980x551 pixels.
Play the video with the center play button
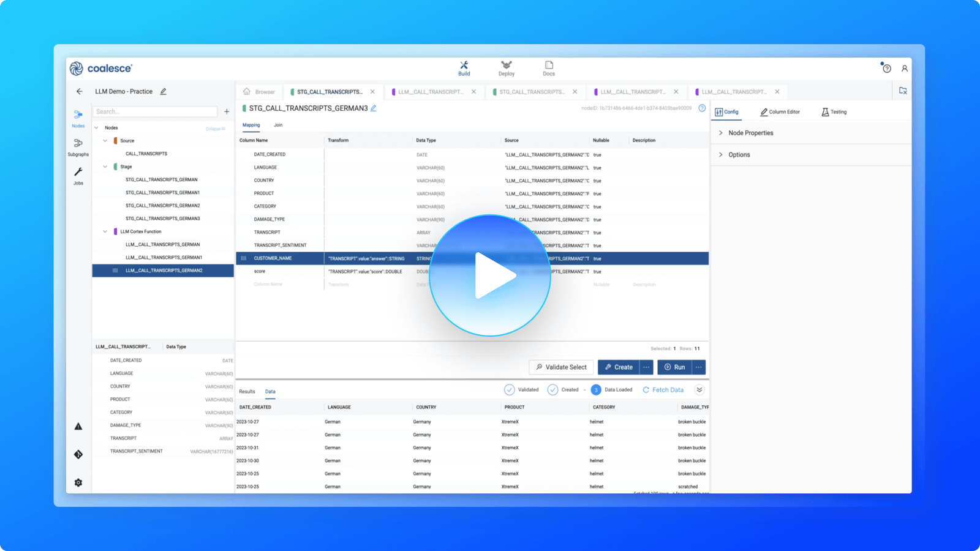tap(490, 275)
